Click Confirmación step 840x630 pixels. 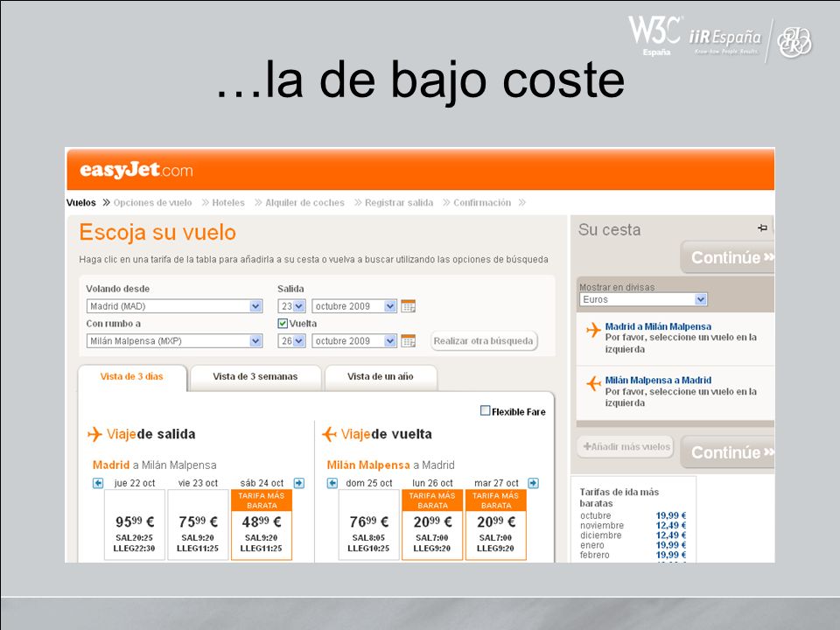[x=482, y=203]
